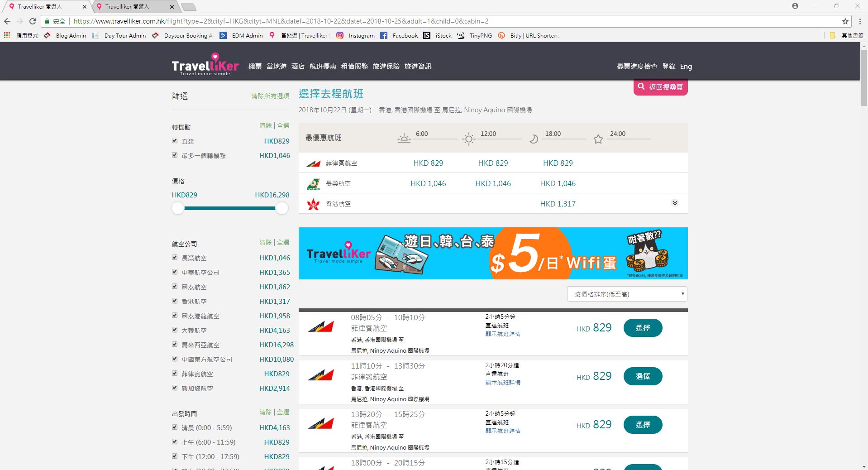The image size is (868, 470).
Task: Bookmark this page with star icon
Action: [845, 21]
